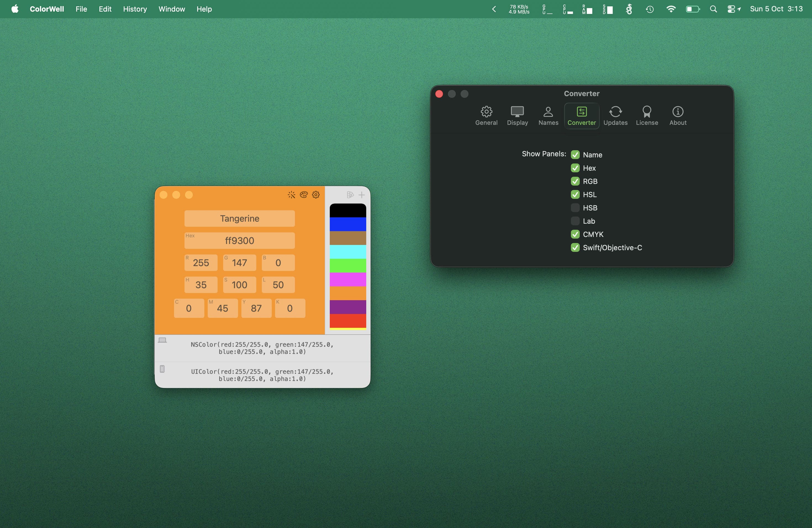
Task: Click the Mac icon beside NSColor code
Action: [x=162, y=340]
